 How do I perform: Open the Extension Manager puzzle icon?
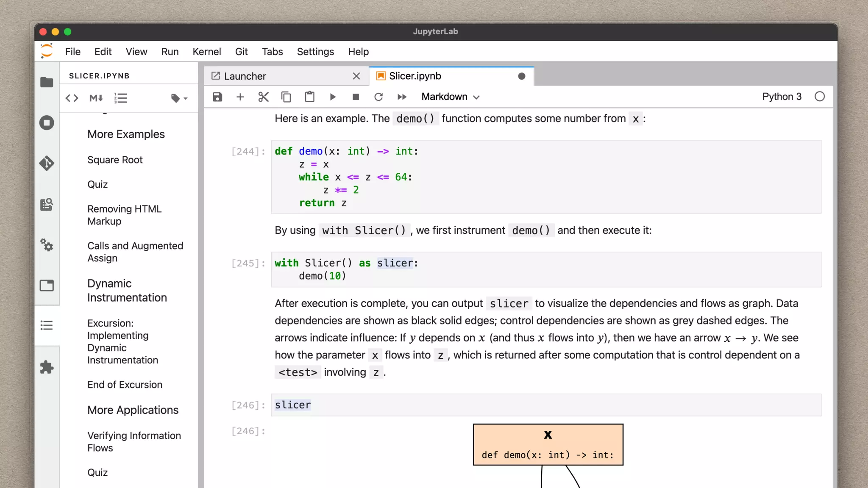pos(47,367)
